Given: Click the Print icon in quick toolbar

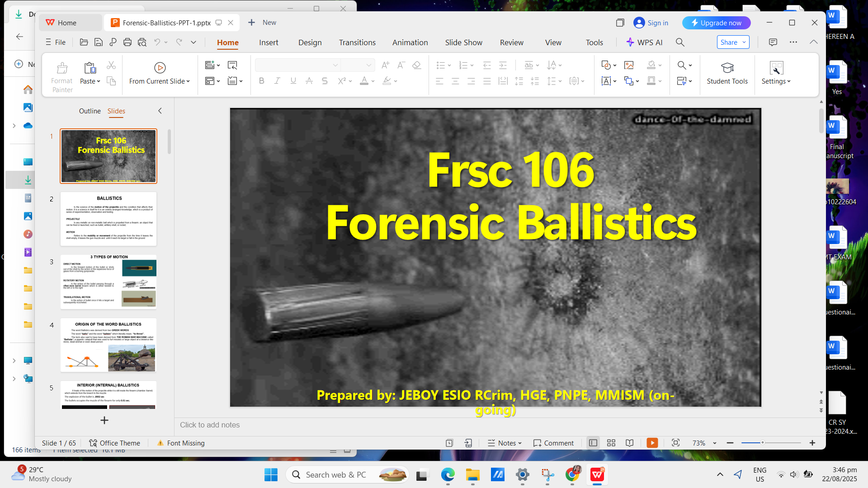Looking at the screenshot, I should 127,42.
